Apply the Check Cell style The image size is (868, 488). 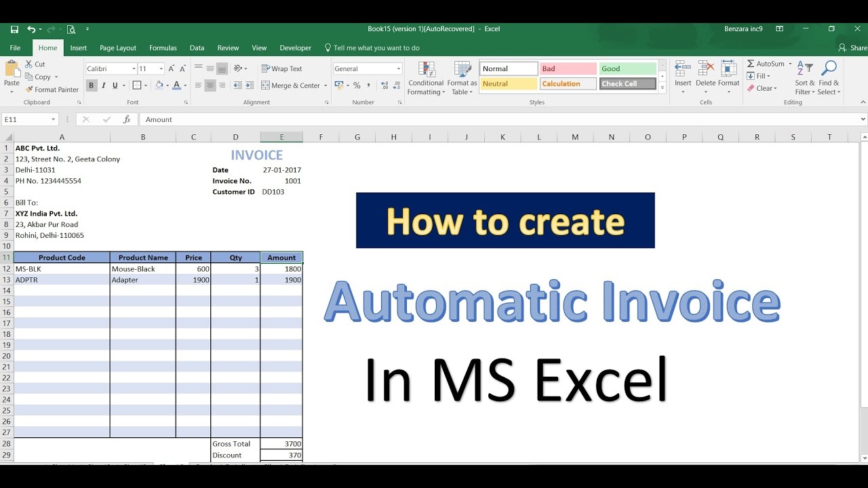coord(627,83)
